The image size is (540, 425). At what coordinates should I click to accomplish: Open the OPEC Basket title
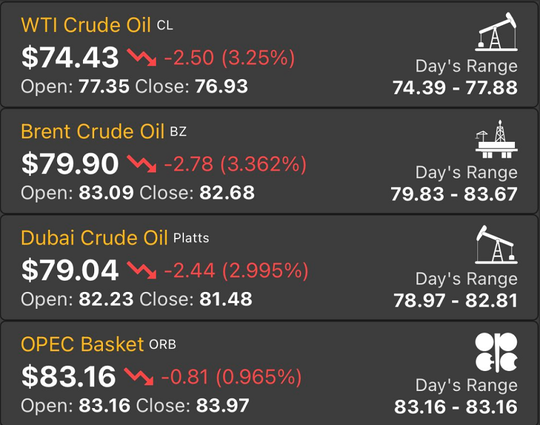(x=82, y=344)
